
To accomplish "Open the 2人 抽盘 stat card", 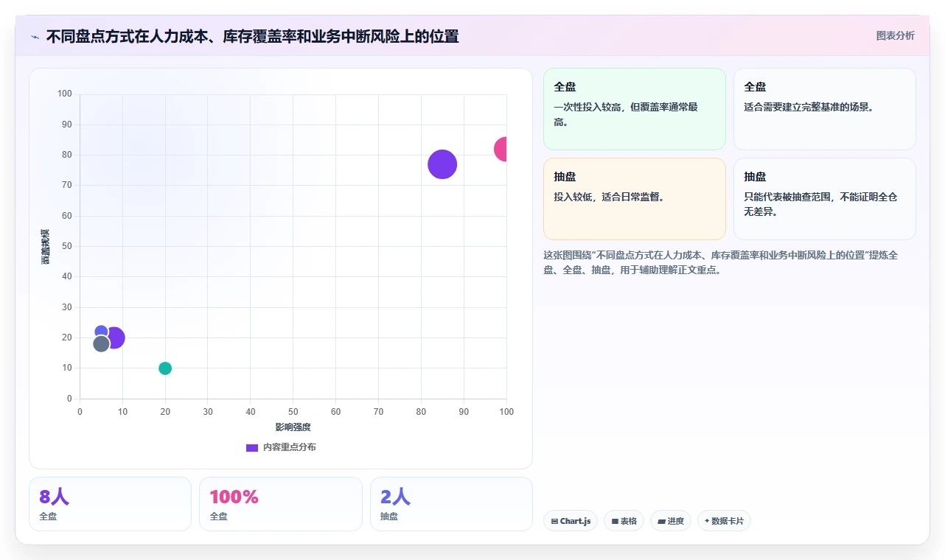I will click(451, 504).
